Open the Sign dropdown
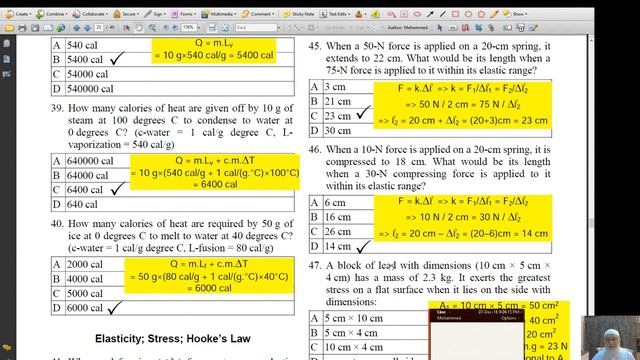The image size is (640, 360). (155, 14)
